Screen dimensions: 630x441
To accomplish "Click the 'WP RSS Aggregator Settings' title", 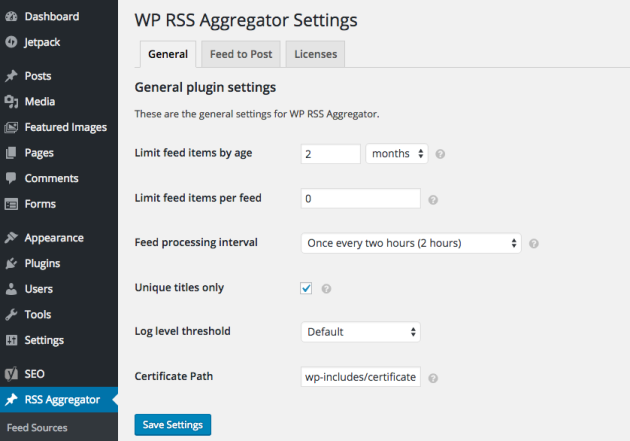I will pyautogui.click(x=246, y=20).
